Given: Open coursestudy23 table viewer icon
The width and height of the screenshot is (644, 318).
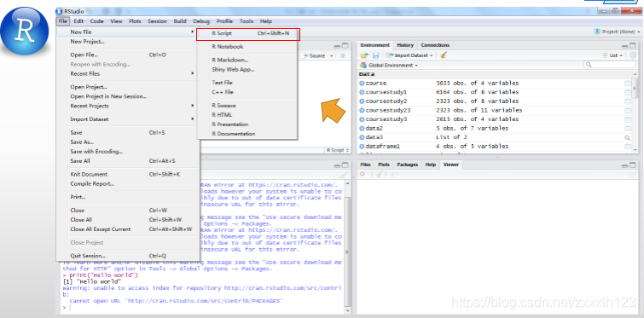Looking at the screenshot, I should point(628,110).
